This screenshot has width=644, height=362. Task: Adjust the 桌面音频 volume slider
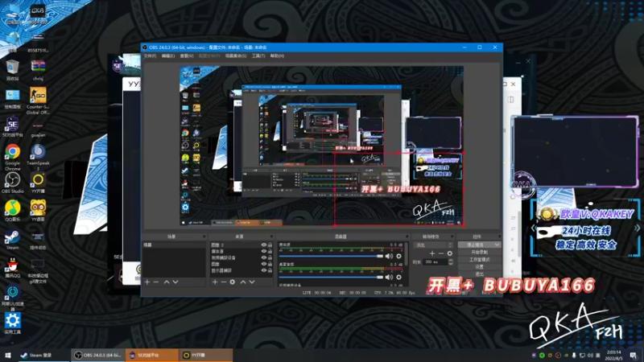[331, 277]
